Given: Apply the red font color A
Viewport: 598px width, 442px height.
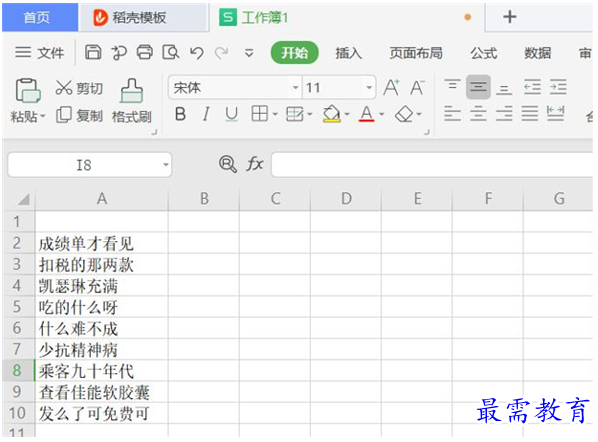Looking at the screenshot, I should pyautogui.click(x=367, y=114).
